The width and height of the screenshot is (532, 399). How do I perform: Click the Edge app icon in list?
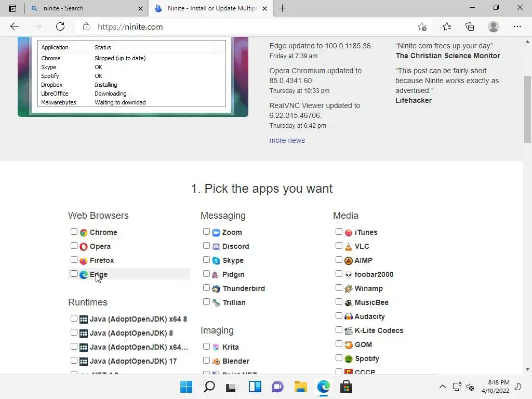click(84, 274)
